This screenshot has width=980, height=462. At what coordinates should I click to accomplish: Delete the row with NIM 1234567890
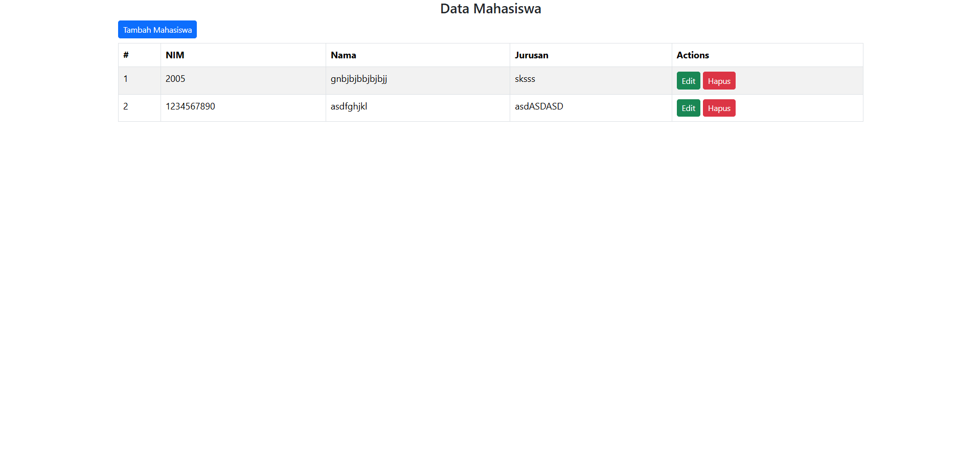click(x=719, y=108)
